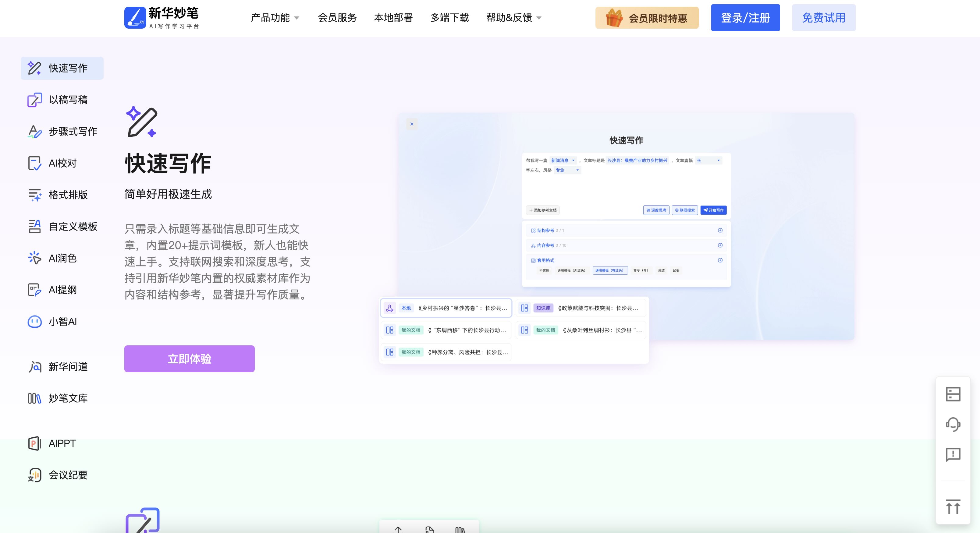Click the back-to-top arrow icon

pyautogui.click(x=953, y=507)
